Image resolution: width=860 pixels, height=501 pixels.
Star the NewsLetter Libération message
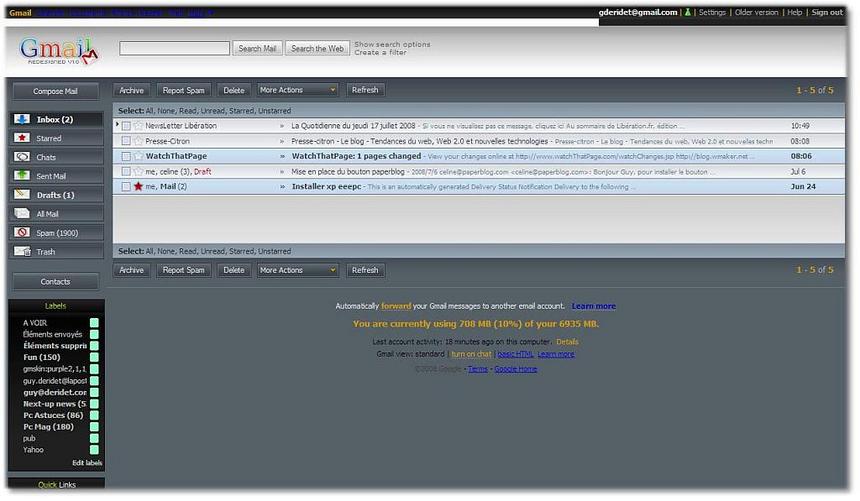[138, 126]
